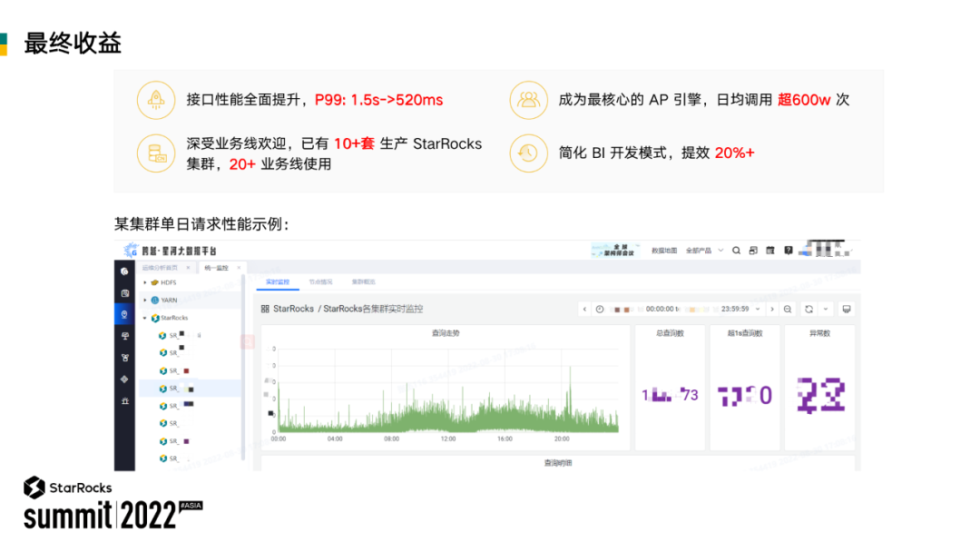Click the question-mark help icon in header
Screen dimensions: 980x552
[789, 250]
